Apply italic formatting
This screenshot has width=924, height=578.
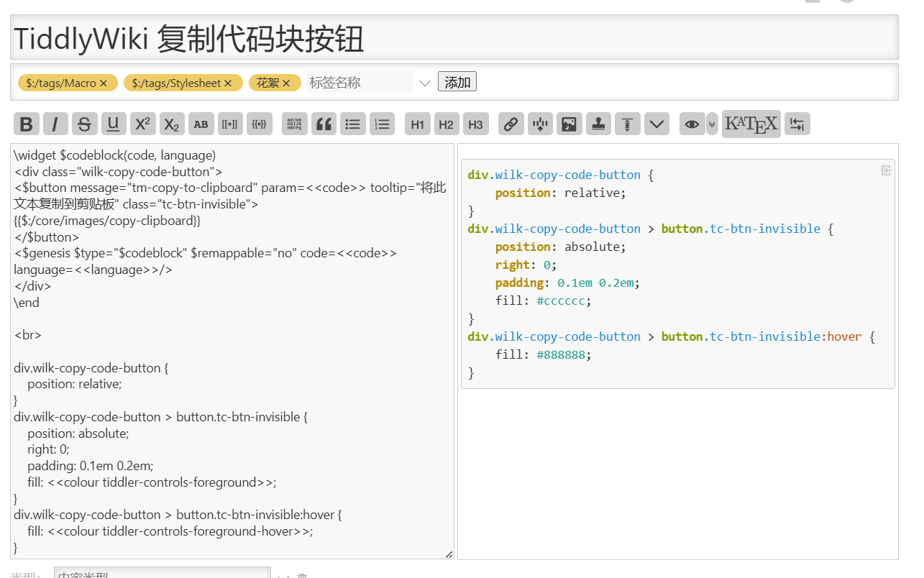tap(55, 124)
